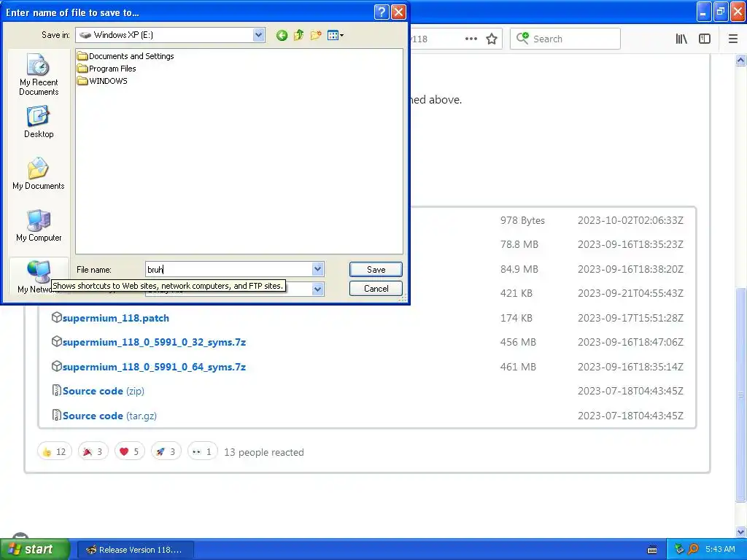Screen dimensions: 747x560
Task: Expand the Save as type dropdown
Action: click(318, 289)
